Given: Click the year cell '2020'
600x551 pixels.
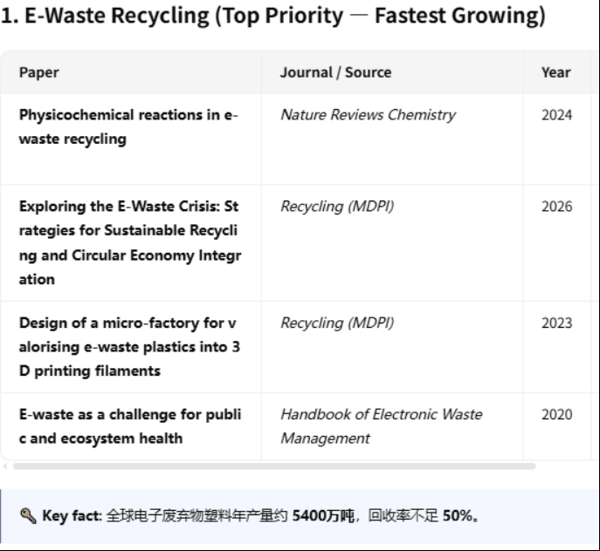Looking at the screenshot, I should pos(557,414).
